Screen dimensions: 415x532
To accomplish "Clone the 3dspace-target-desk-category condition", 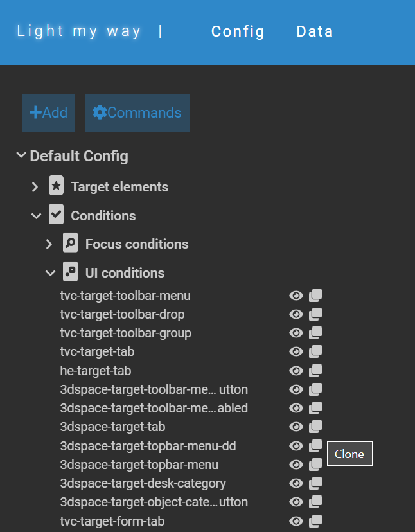I will [x=315, y=483].
